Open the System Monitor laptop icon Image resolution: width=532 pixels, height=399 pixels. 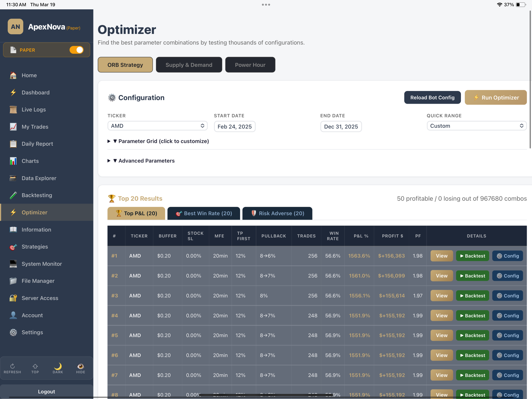13,264
